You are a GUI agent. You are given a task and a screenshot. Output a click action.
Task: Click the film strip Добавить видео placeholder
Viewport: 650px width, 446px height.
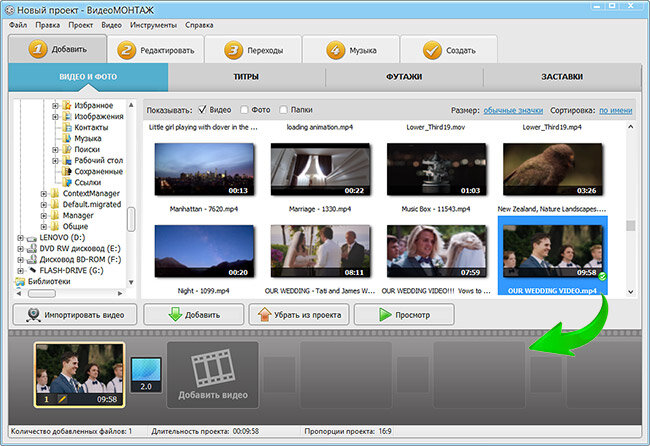tap(213, 375)
